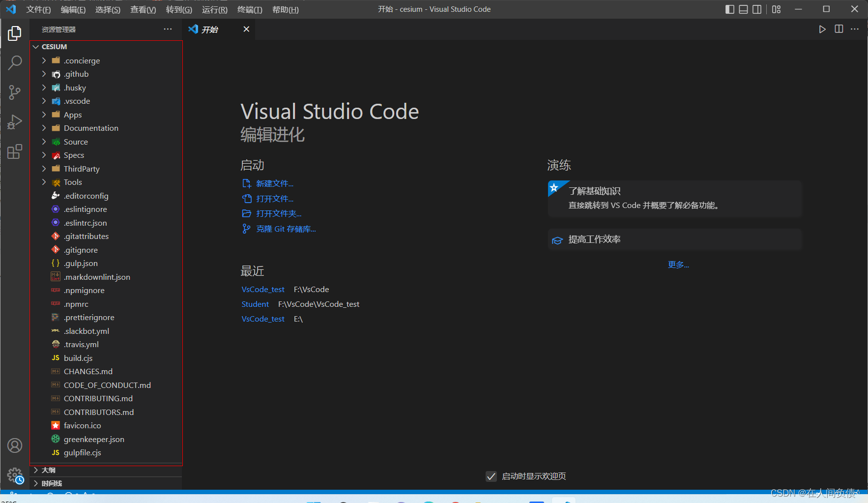The height and width of the screenshot is (503, 868).
Task: Expand the ThirdParty folder
Action: 44,169
